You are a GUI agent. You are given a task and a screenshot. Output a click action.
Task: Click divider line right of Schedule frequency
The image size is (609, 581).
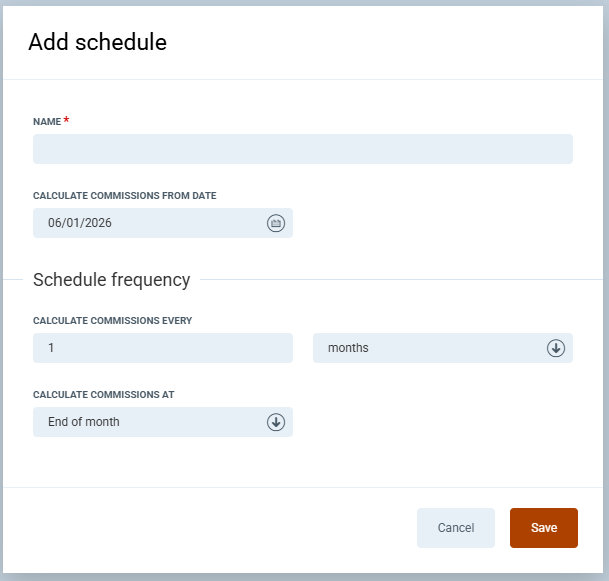400,280
